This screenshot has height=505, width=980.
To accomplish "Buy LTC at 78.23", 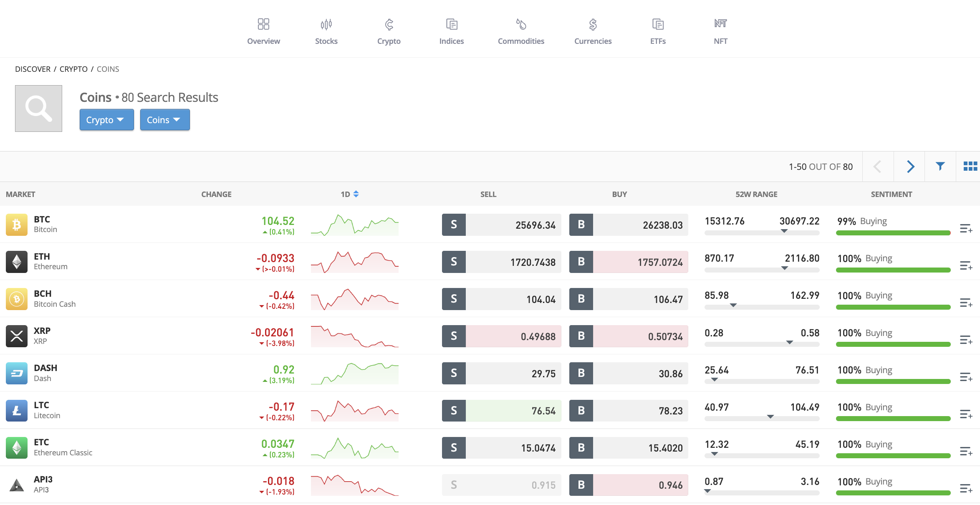I will pos(629,410).
